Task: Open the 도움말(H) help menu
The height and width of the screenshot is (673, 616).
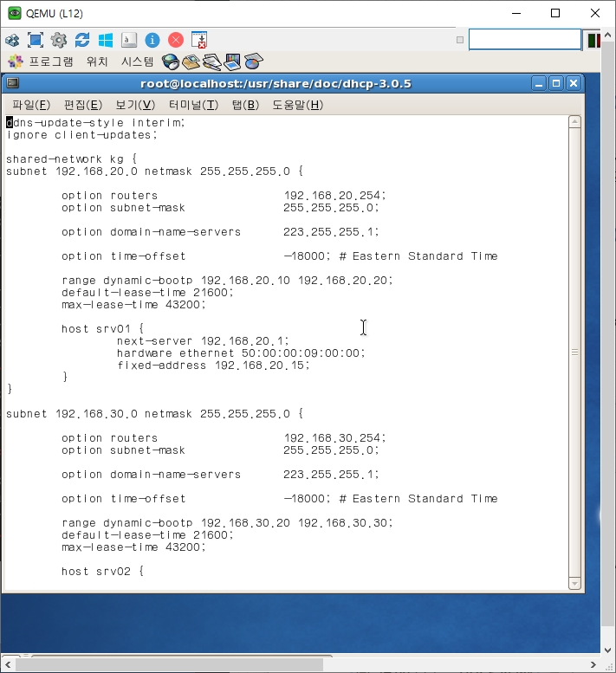Action: [297, 105]
